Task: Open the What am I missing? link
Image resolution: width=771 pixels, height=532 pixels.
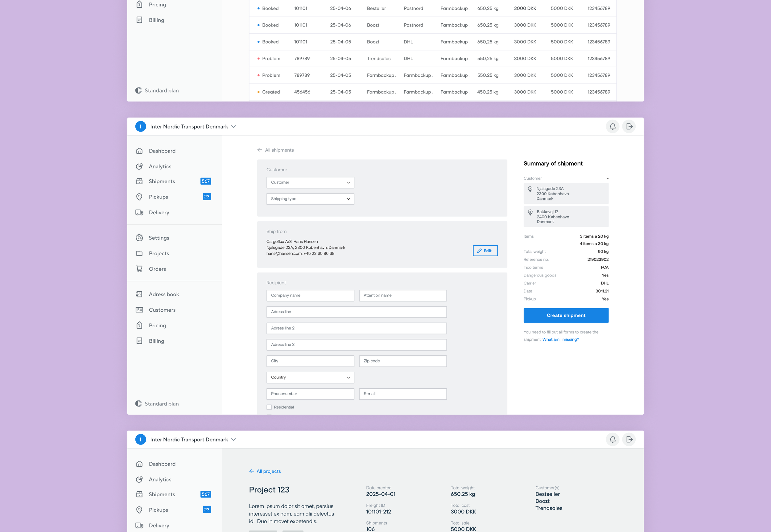Action: [560, 339]
